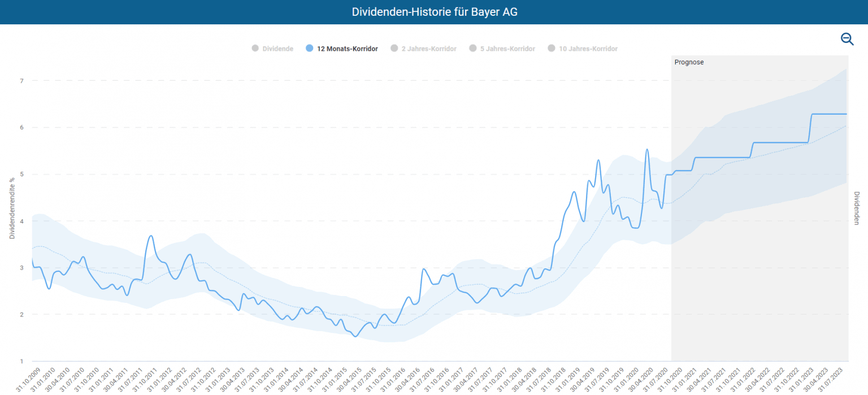Image resolution: width=868 pixels, height=395 pixels.
Task: Click the grey dot beside 10 Jahres-Korridor
Action: pos(551,49)
